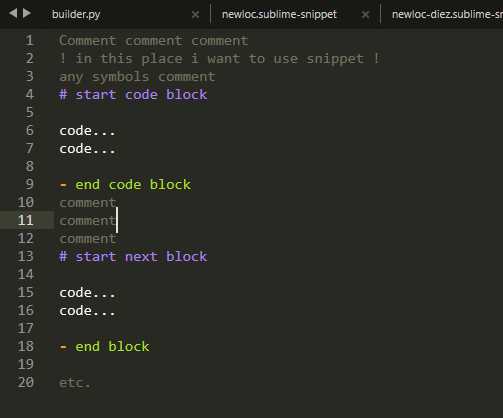Click the '# start next block' text
This screenshot has height=418, width=503.
(x=133, y=257)
